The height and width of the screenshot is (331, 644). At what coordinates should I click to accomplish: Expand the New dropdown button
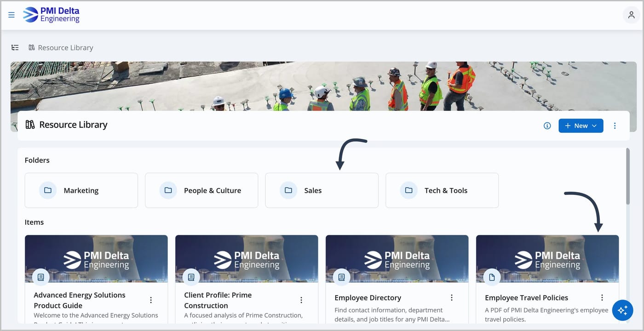pos(581,126)
